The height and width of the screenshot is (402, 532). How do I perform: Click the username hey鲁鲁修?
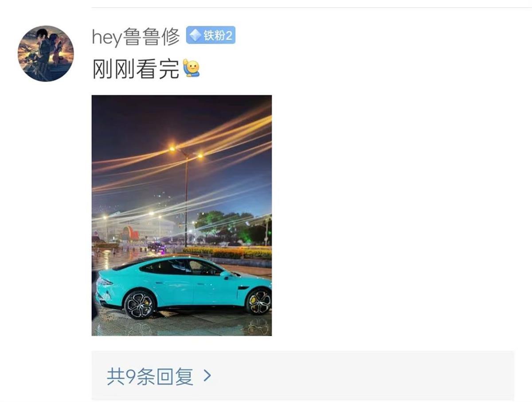[x=136, y=36]
